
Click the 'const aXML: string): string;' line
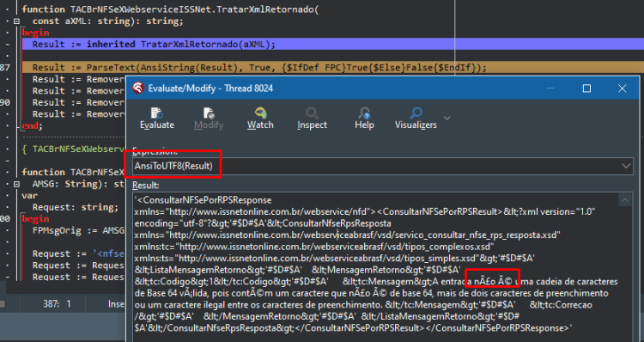(x=108, y=21)
